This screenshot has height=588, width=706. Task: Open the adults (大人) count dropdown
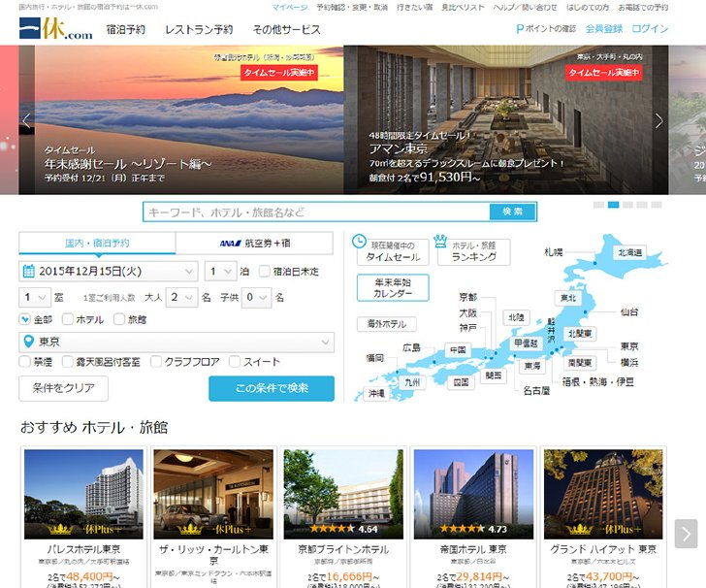(x=182, y=297)
